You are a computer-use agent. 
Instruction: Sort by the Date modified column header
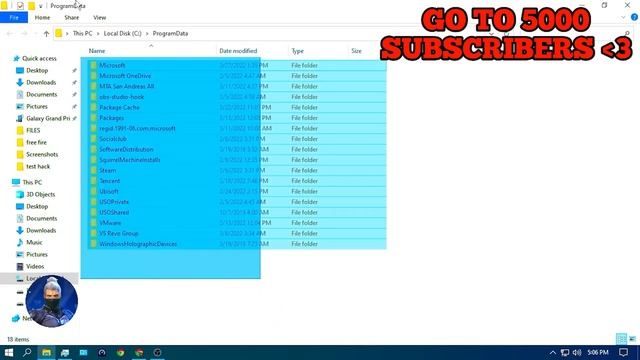238,51
